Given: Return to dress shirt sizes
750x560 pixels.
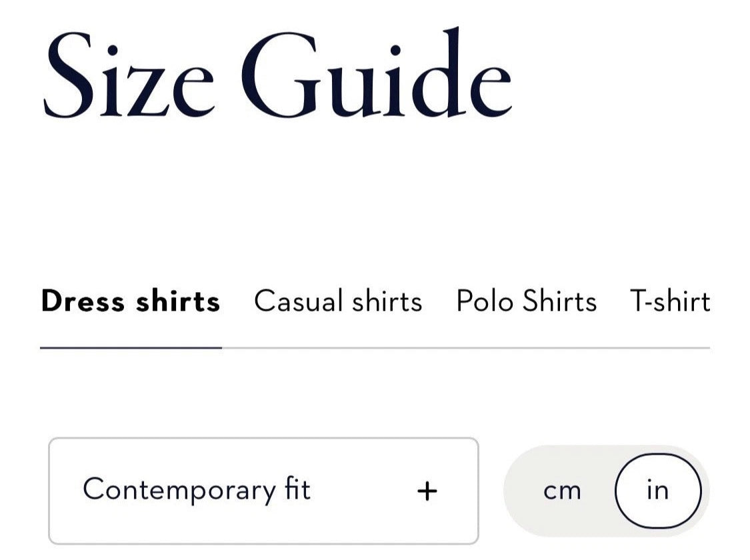Looking at the screenshot, I should tap(131, 301).
